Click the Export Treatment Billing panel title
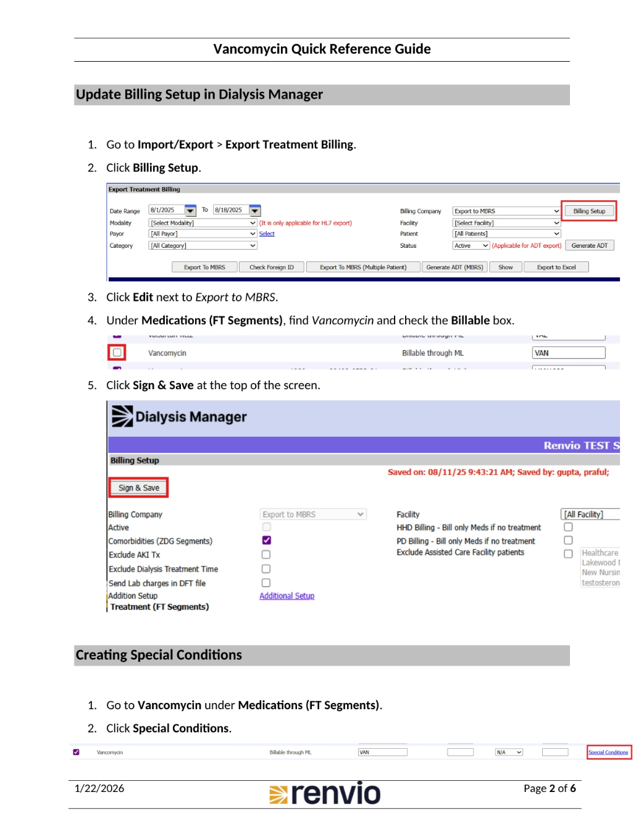 point(144,189)
